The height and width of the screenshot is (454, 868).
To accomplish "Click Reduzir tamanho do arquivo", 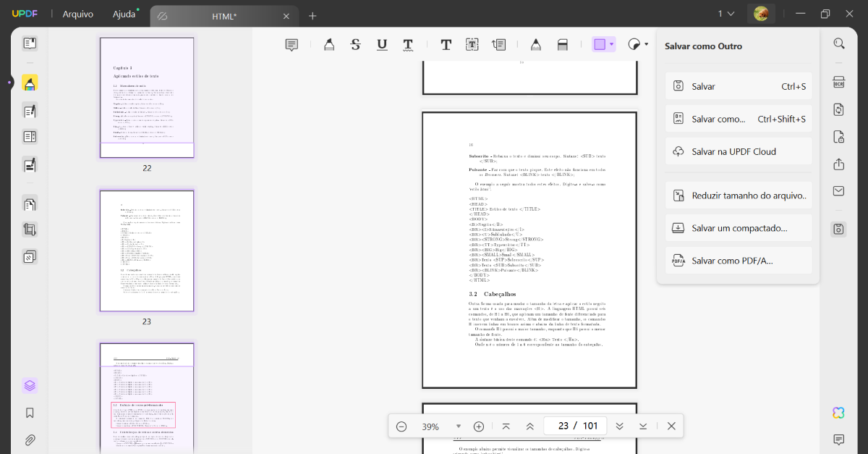I will coord(738,195).
